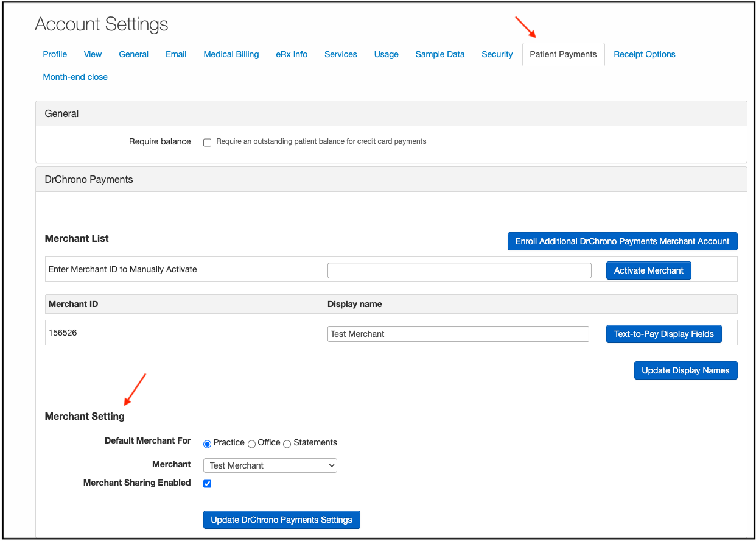
Task: Open the Month-end close tab
Action: tap(75, 77)
